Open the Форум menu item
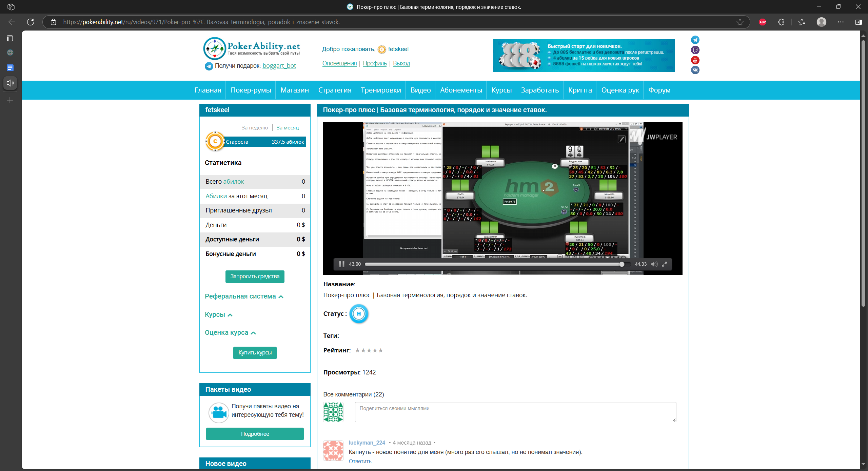The width and height of the screenshot is (868, 471). tap(659, 90)
